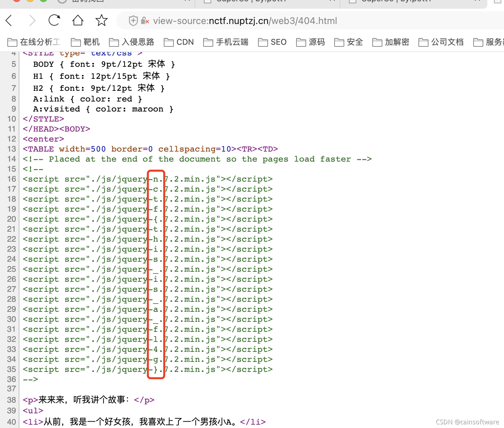This screenshot has width=504, height=428.
Task: Click the ul tag on line 39
Action: tap(33, 411)
